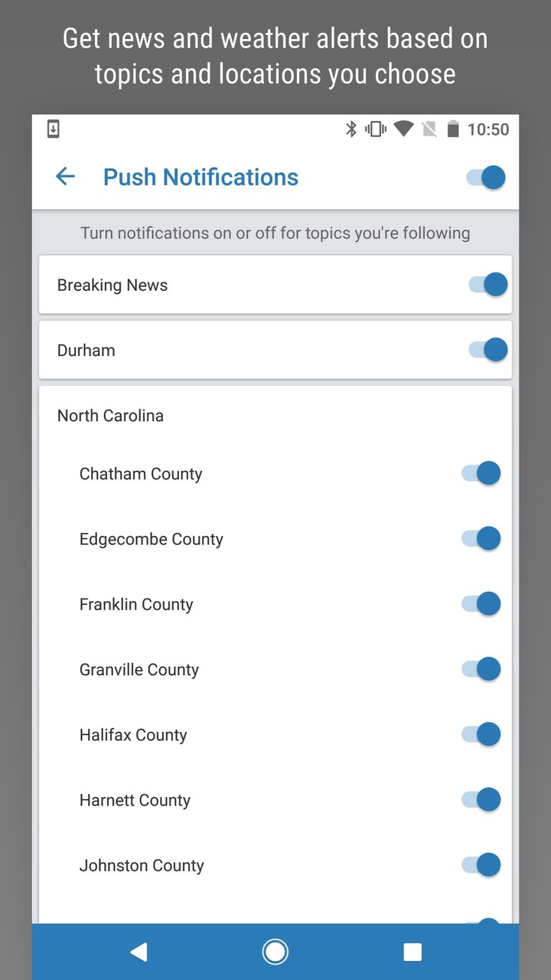Disable Edgecombe County alerts toggle
This screenshot has height=980, width=551.
(x=481, y=538)
